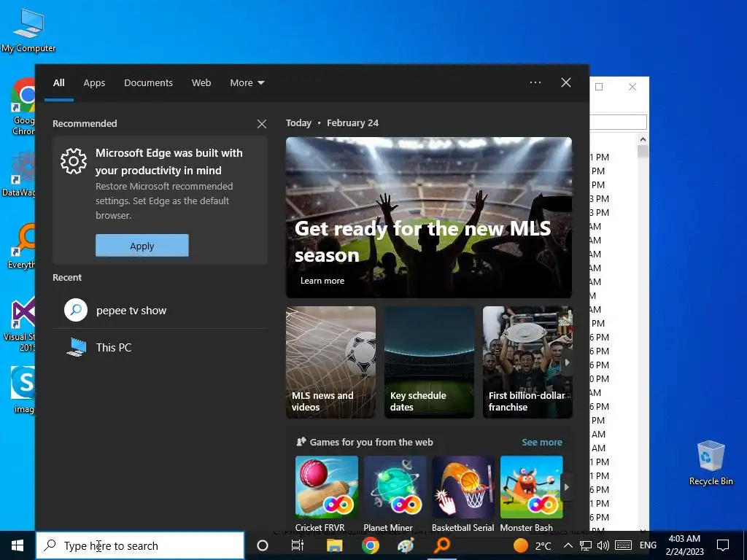Open the three-dot options menu in search panel
The image size is (747, 560).
point(535,83)
